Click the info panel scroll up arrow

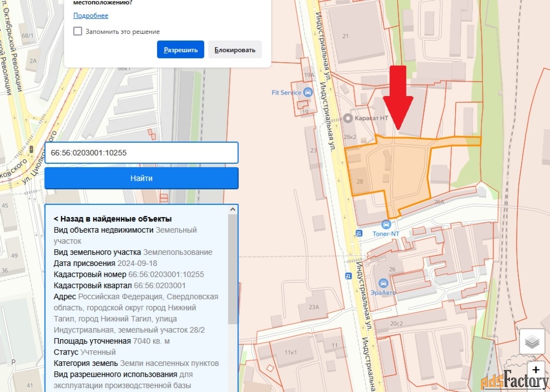tap(233, 209)
